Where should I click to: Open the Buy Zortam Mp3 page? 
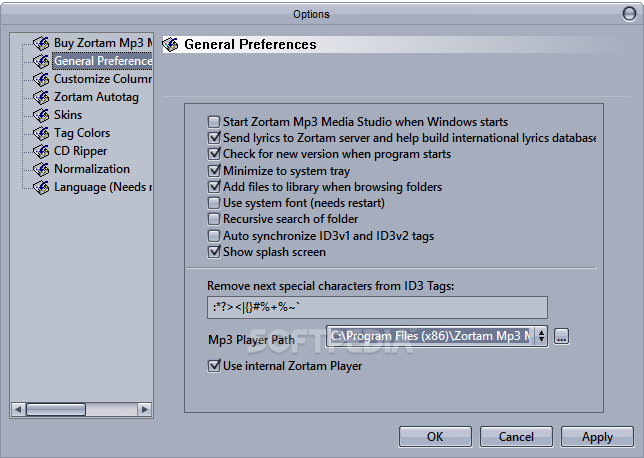pyautogui.click(x=103, y=43)
